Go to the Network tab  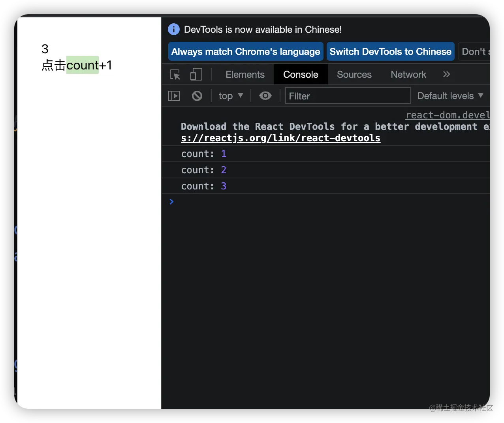[408, 75]
